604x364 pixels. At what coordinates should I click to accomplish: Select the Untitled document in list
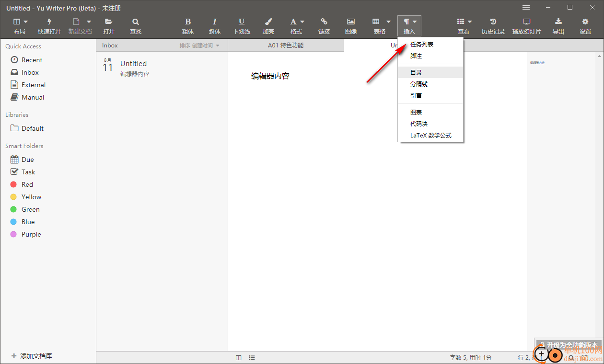162,68
